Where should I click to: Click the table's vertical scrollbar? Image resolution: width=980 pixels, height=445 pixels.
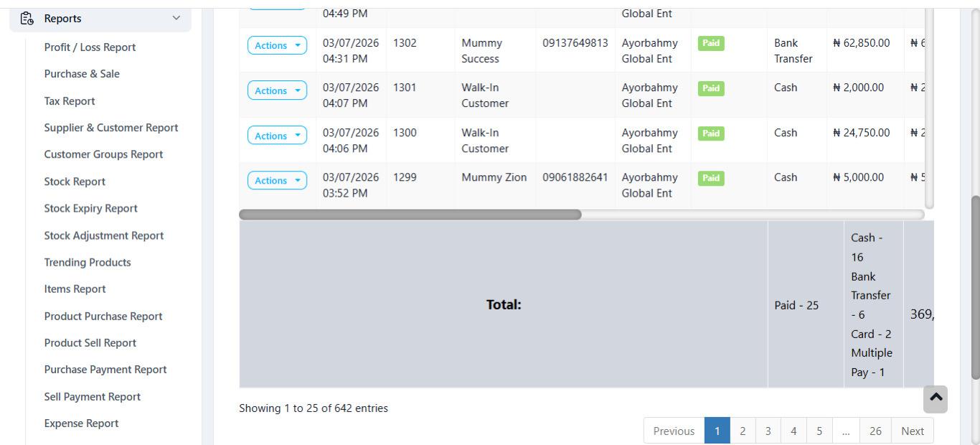pos(930,108)
